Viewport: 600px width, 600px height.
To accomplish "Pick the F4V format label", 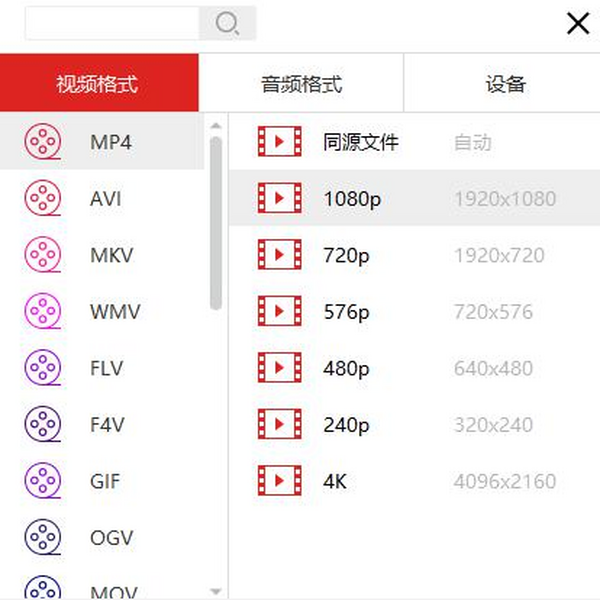I will point(108,424).
